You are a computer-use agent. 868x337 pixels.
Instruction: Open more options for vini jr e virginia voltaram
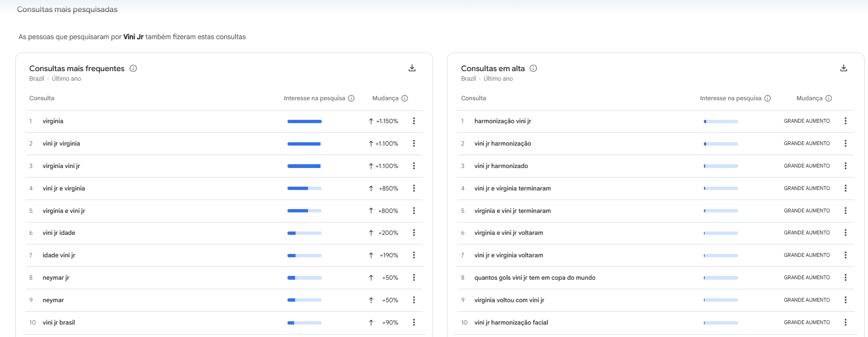click(846, 255)
